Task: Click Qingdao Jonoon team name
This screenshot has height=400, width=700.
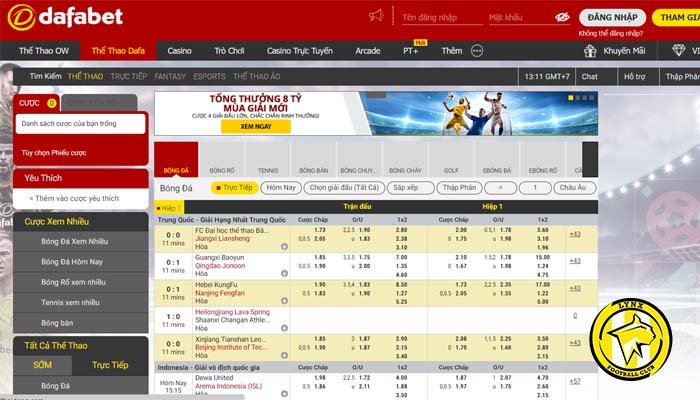Action: tap(220, 266)
